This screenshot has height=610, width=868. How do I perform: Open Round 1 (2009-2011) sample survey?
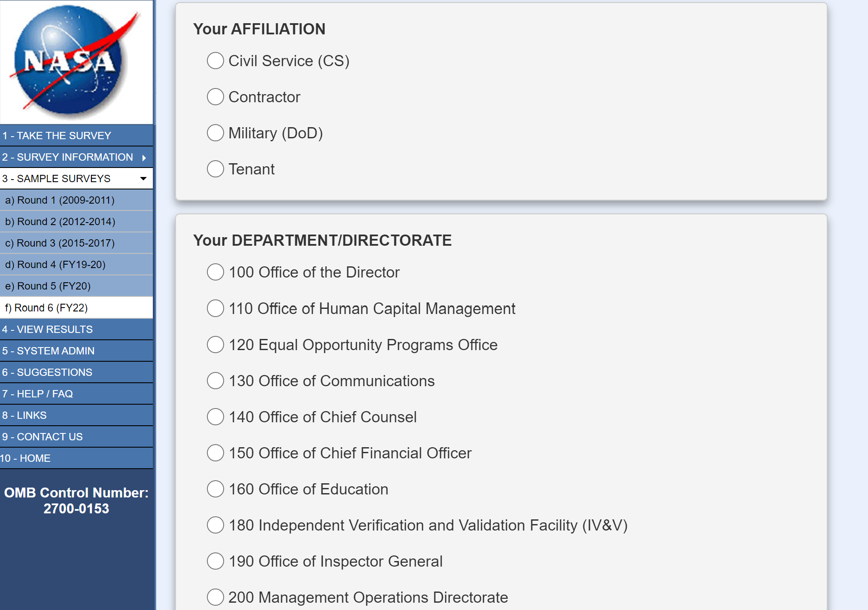tap(60, 200)
